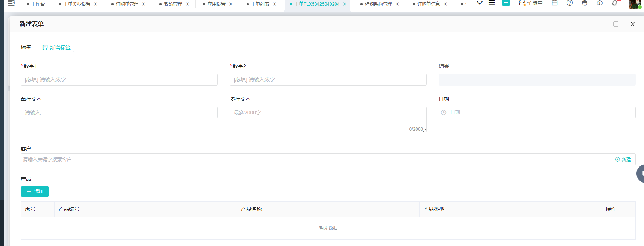Switch to the 工单列表 tab
The image size is (644, 246).
click(260, 4)
